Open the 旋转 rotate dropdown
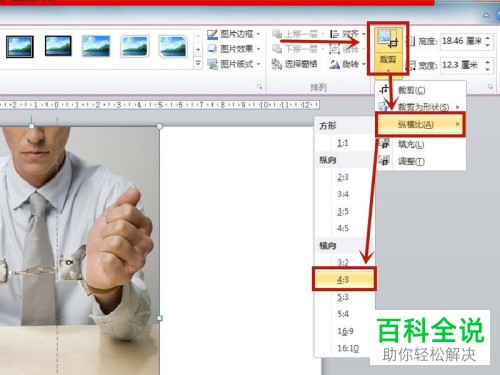This screenshot has width=500, height=375. 348,64
